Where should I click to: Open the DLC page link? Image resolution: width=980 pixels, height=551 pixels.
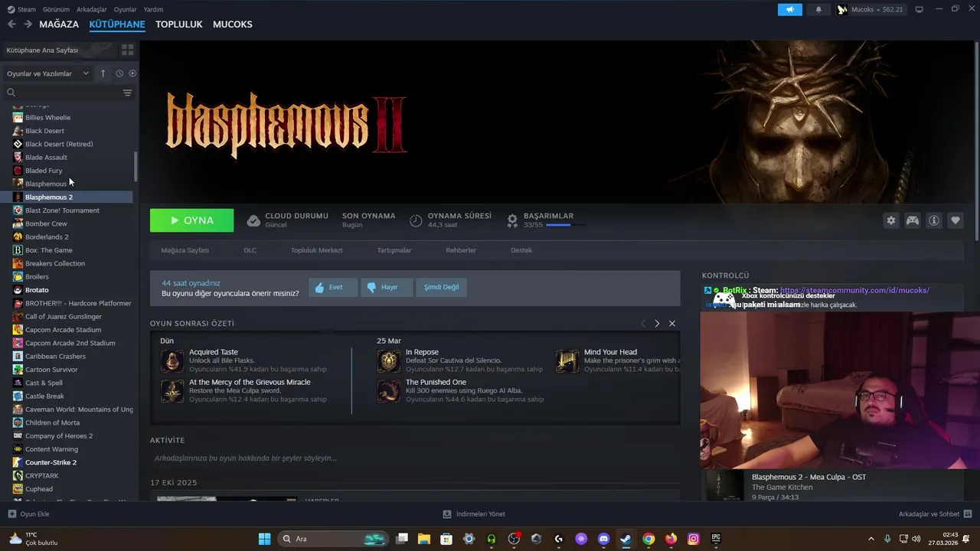[x=250, y=250]
